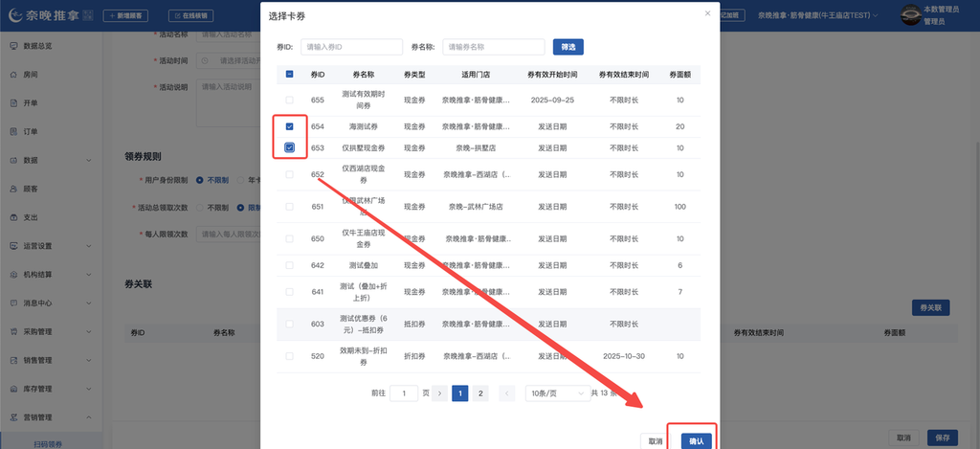This screenshot has height=449, width=980.
Task: Open the 扫码领券 submenu item
Action: tap(48, 444)
